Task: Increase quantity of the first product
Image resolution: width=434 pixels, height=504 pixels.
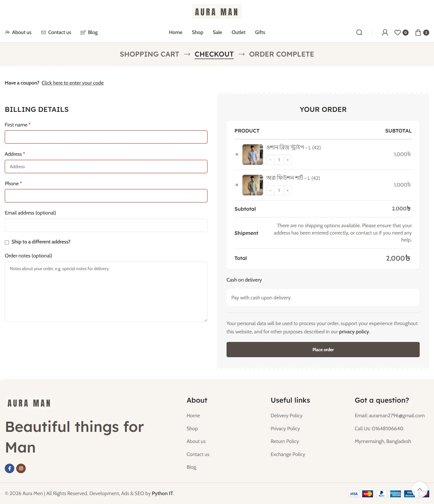Action: [288, 160]
